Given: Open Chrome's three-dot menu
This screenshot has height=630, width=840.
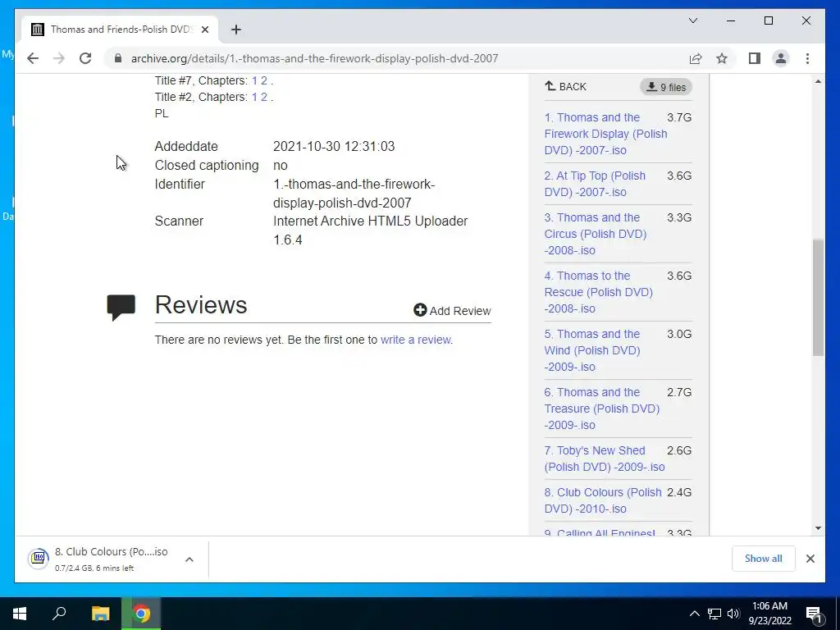Looking at the screenshot, I should (x=807, y=58).
